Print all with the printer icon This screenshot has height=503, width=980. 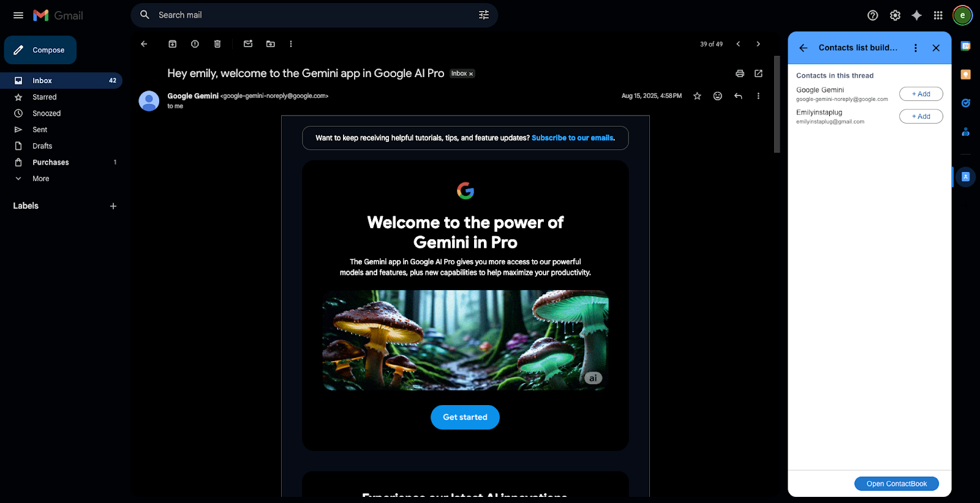pyautogui.click(x=740, y=73)
